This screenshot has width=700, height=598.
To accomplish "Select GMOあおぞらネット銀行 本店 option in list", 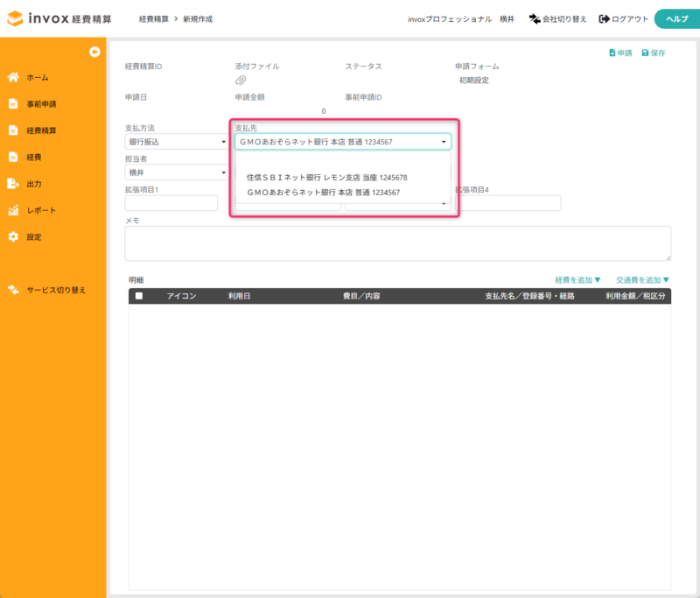I will point(323,192).
